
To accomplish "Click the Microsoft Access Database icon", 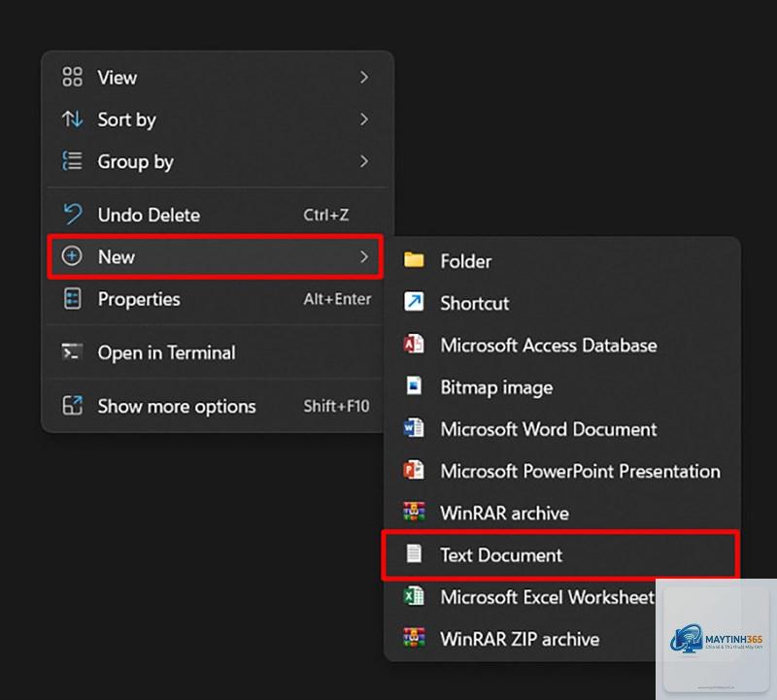I will pos(414,344).
